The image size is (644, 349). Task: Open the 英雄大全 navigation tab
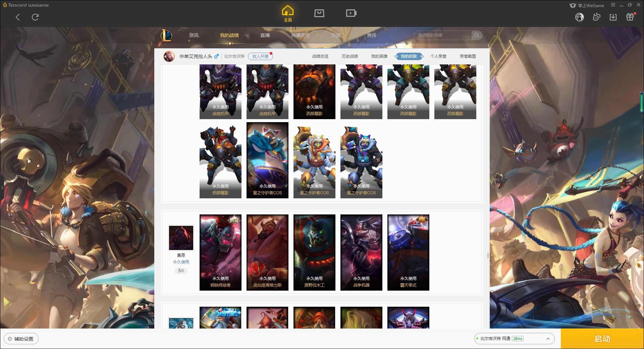[301, 35]
